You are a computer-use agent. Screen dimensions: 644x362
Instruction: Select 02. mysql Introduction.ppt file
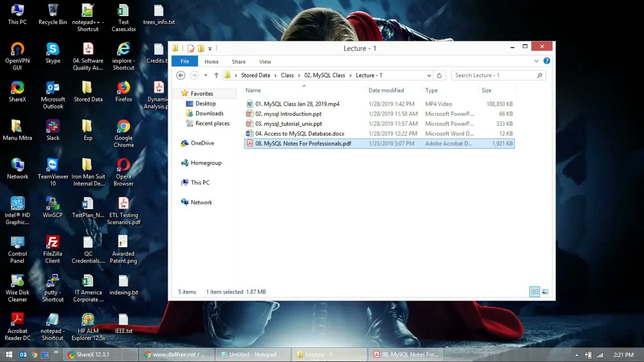click(379, 114)
